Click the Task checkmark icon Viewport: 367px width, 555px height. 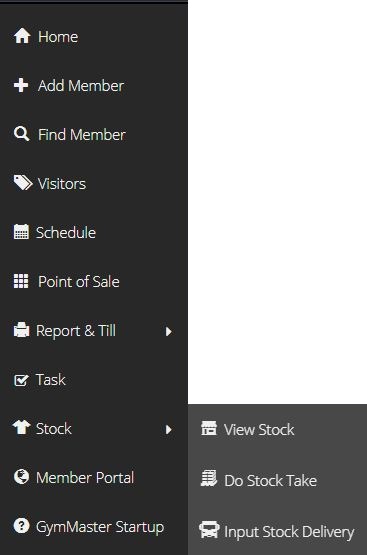pyautogui.click(x=21, y=380)
